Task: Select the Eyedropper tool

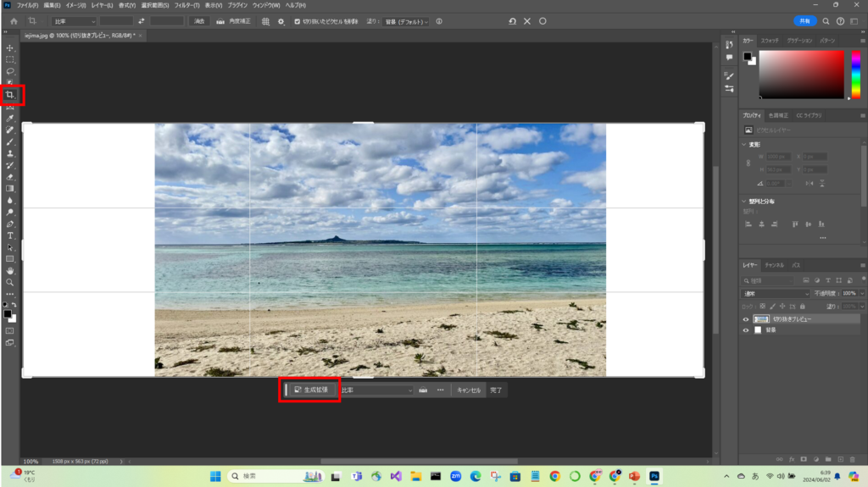Action: click(10, 119)
